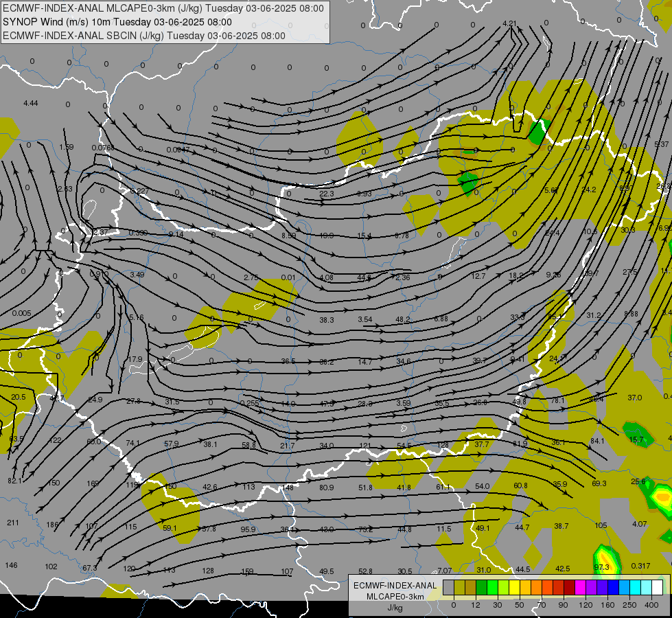The width and height of the screenshot is (672, 618).
Task: Click the value 22.3 on the map
Action: click(x=327, y=194)
